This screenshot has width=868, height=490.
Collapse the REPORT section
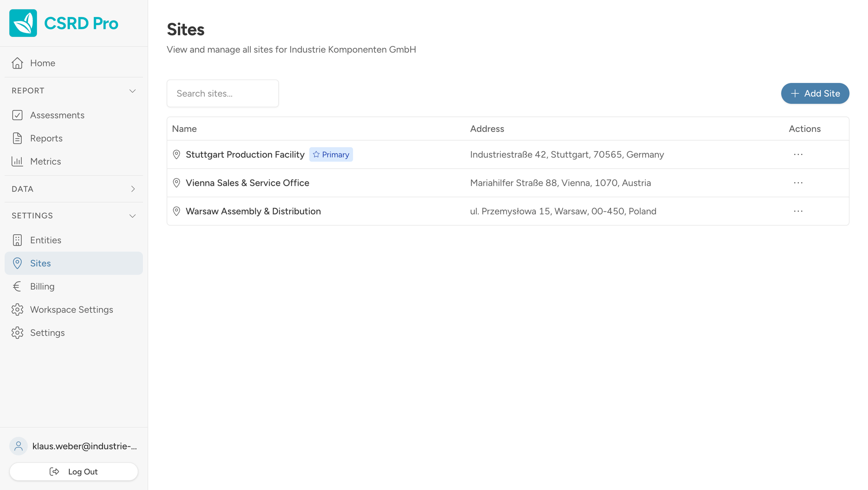coord(133,91)
